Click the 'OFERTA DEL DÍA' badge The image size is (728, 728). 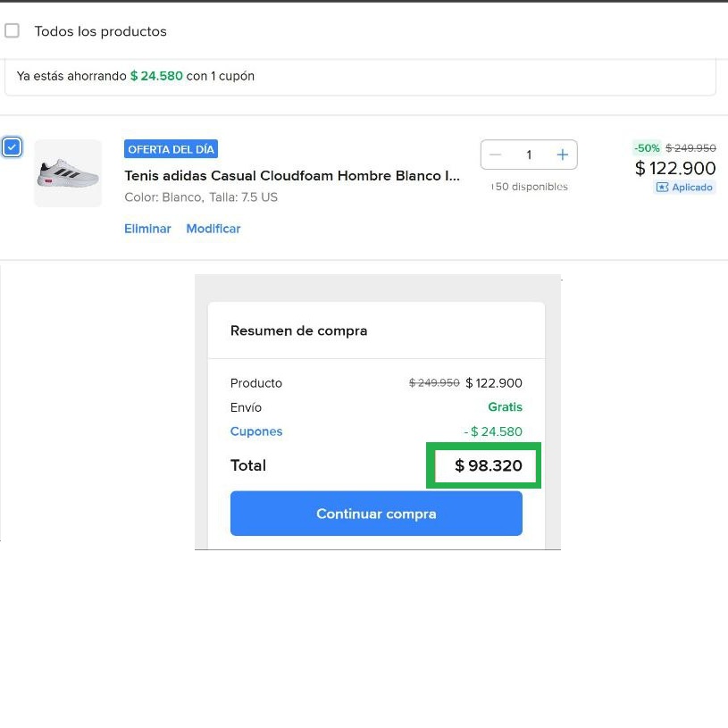(171, 149)
